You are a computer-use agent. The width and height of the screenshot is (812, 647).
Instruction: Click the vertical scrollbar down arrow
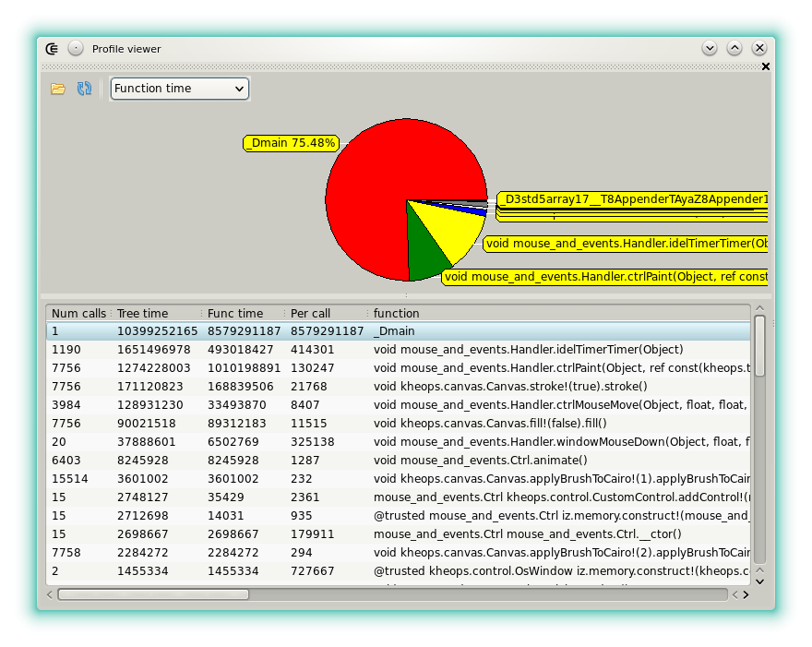(759, 581)
